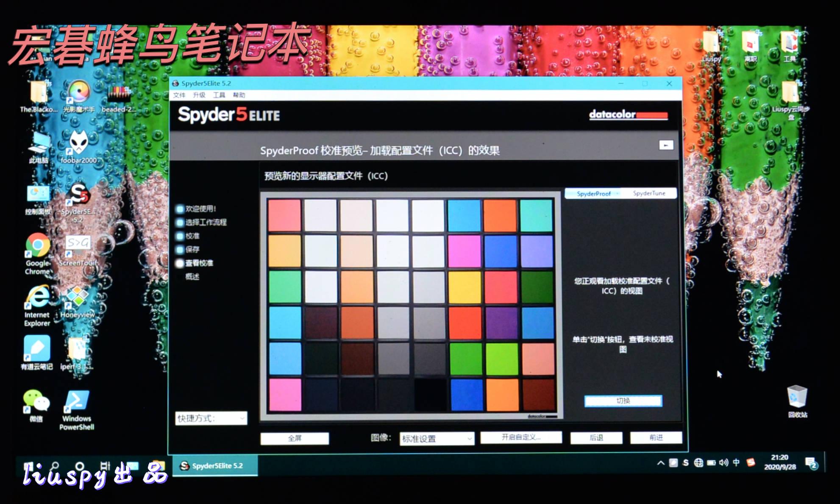Open the Honeyview desktop shortcut
The width and height of the screenshot is (840, 504).
78,298
